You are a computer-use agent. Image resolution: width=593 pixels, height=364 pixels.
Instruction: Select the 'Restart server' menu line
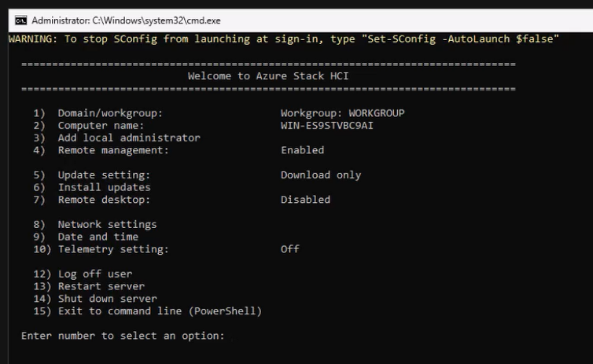point(89,286)
